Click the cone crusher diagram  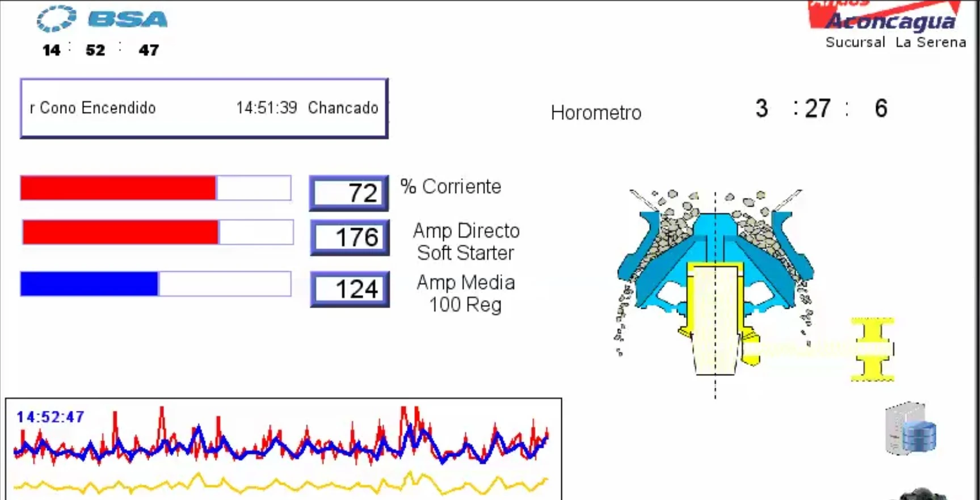pos(715,284)
